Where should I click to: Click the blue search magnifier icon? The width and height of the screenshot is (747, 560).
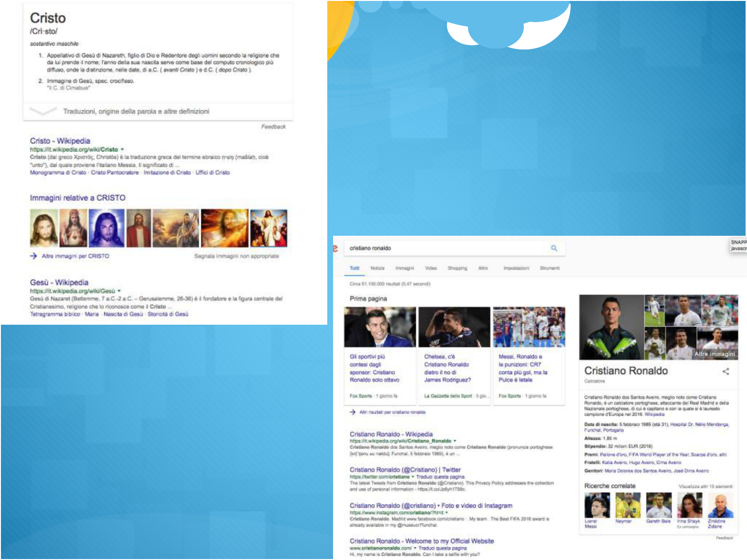pyautogui.click(x=554, y=248)
